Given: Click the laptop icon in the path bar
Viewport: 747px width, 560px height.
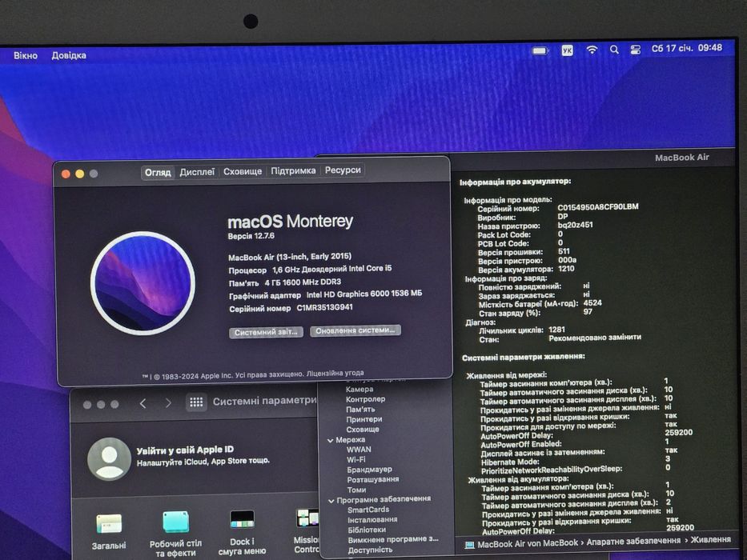Looking at the screenshot, I should [x=469, y=545].
